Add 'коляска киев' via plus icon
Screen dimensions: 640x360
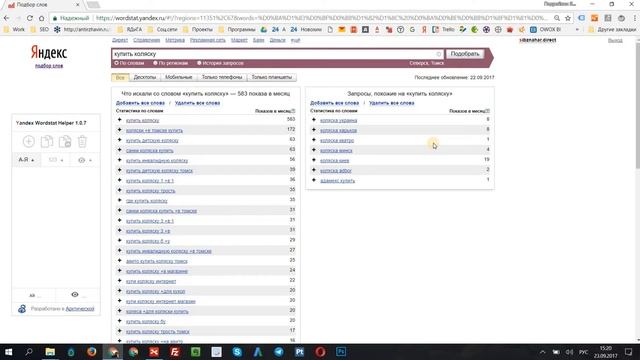[314, 160]
